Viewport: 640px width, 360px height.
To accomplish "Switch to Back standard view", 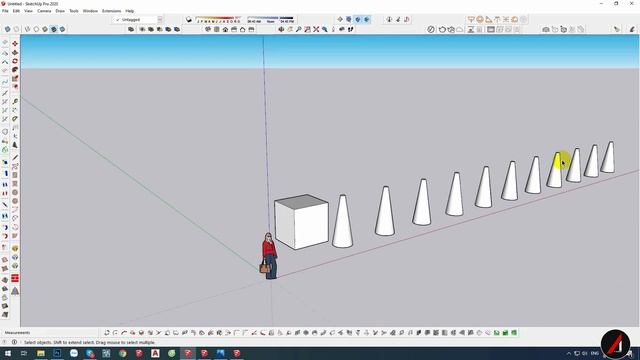I will [x=242, y=29].
